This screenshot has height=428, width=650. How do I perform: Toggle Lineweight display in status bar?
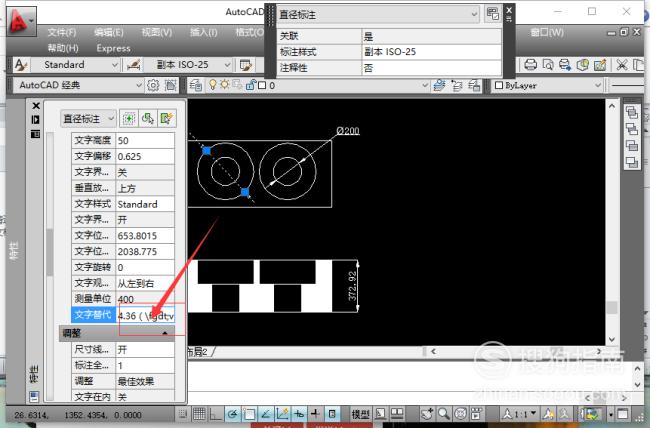click(315, 414)
